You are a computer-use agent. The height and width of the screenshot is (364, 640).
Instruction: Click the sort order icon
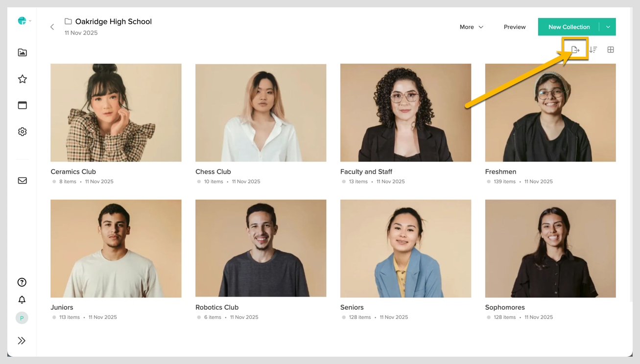(593, 50)
